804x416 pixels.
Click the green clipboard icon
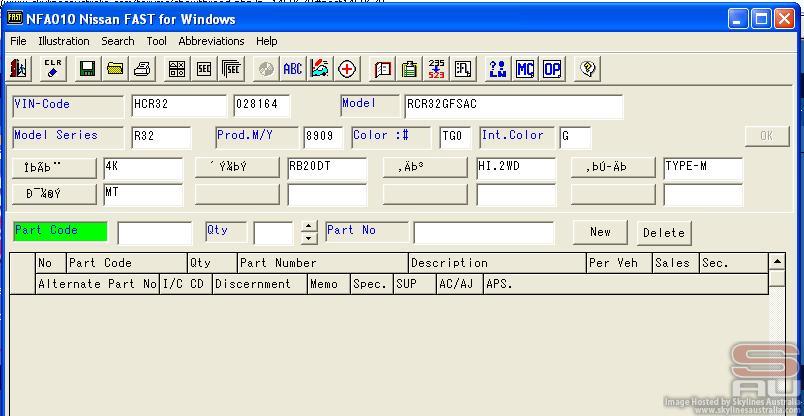point(409,68)
